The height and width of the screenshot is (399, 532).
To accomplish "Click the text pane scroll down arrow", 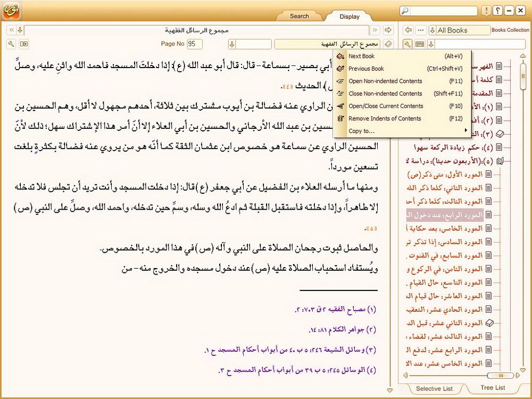I will [x=390, y=390].
